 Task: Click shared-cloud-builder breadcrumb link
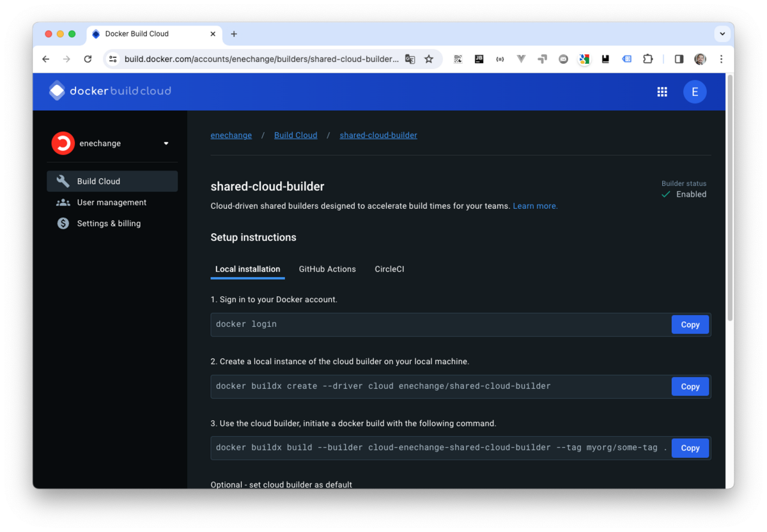coord(378,135)
